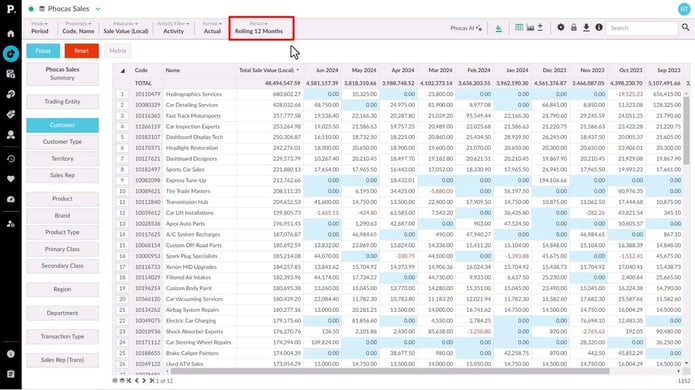The width and height of the screenshot is (695, 390).
Task: Open the Measures Sale Value (Local) dropdown
Action: (126, 27)
